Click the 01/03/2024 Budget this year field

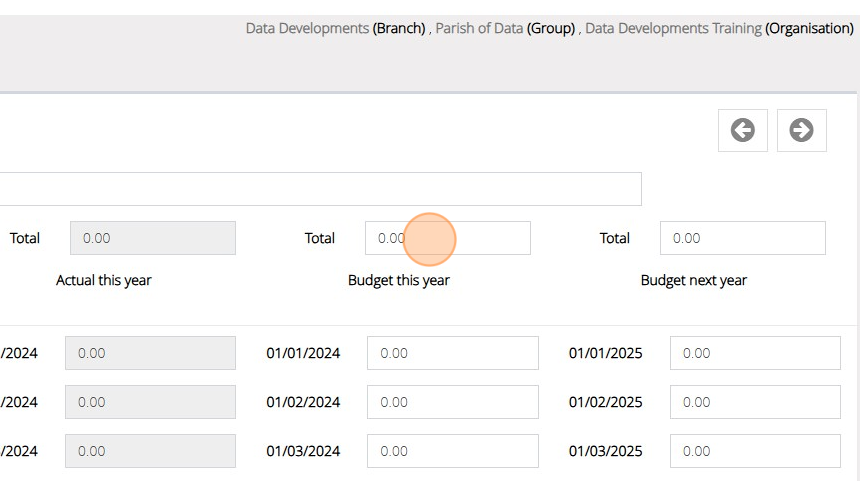(452, 451)
